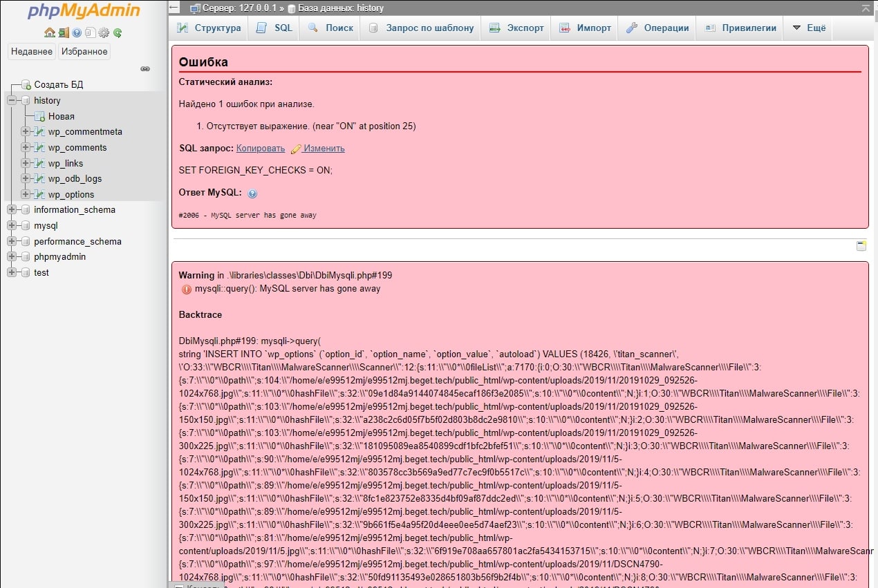Click the link with main panel icon
Viewport: 878px width, 588px height.
click(145, 69)
